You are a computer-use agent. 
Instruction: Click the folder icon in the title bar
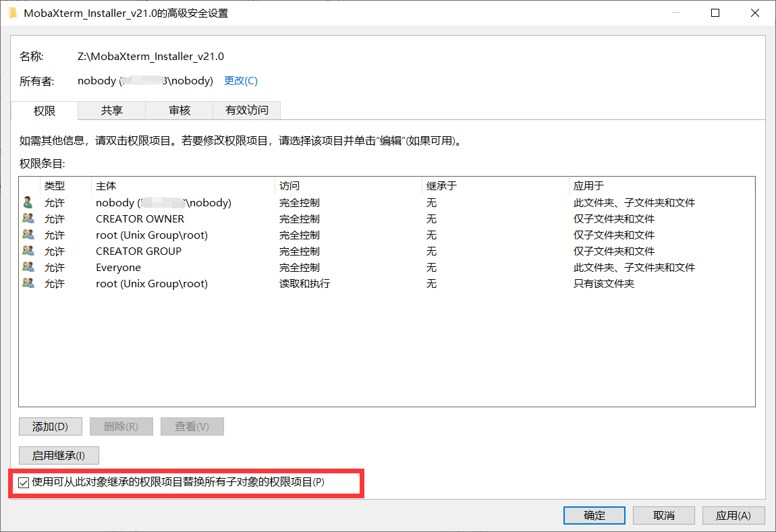[13, 13]
